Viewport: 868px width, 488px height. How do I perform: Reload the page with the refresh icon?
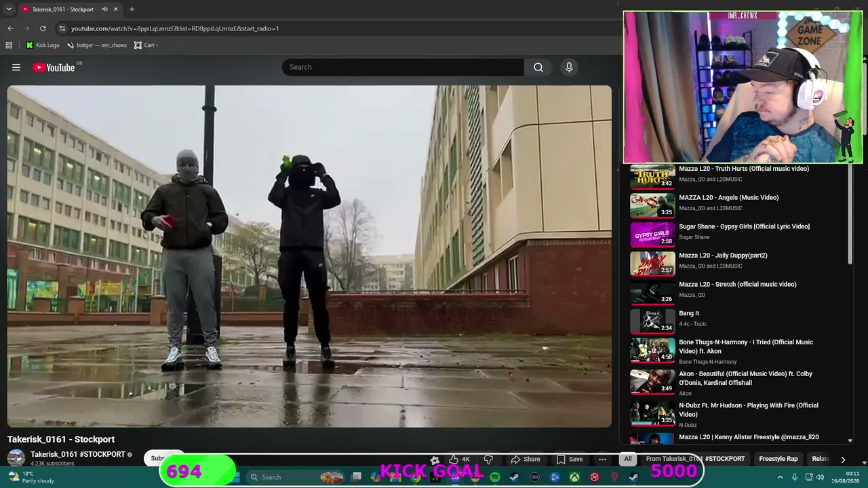43,28
